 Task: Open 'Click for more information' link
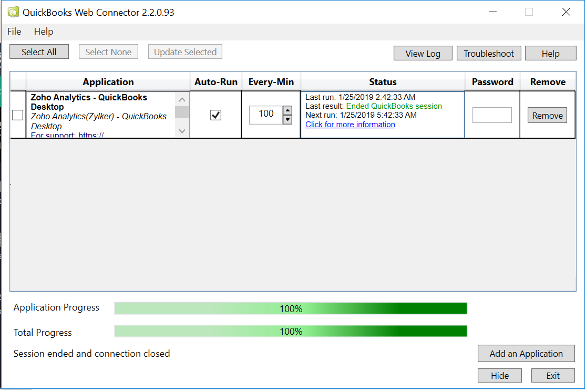click(x=350, y=125)
